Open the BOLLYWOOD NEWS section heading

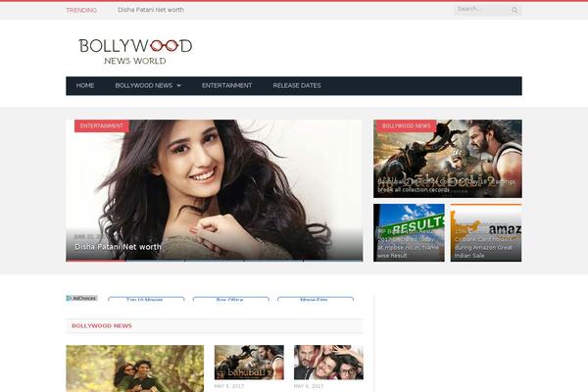(x=102, y=326)
